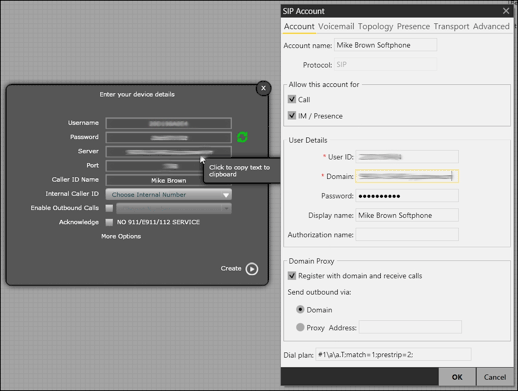
Task: Click the disabled Protocol SIP field
Action: tap(385, 64)
